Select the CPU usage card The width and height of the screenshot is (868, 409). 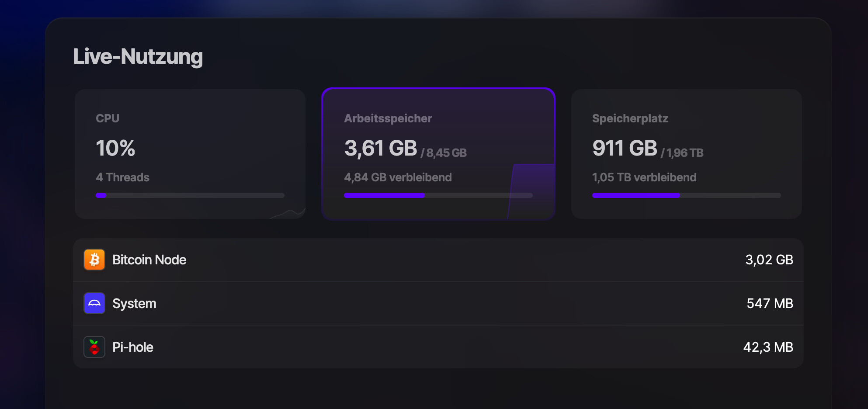(x=190, y=154)
